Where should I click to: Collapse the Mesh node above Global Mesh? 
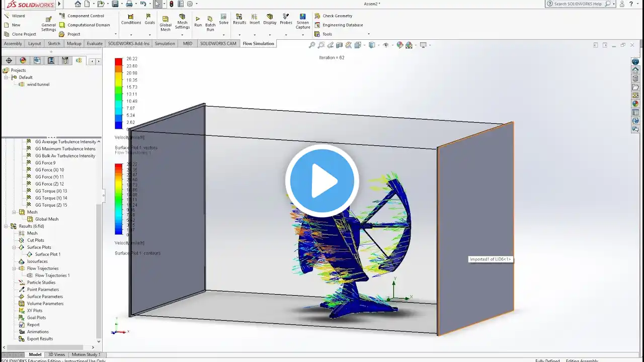point(14,212)
